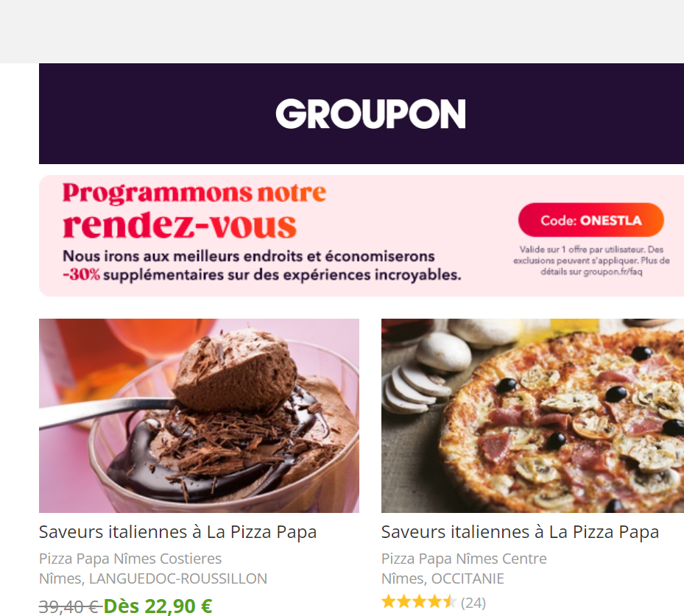Click Nîmes, OCCITANIE location text
This screenshot has width=684, height=616.
(x=443, y=578)
